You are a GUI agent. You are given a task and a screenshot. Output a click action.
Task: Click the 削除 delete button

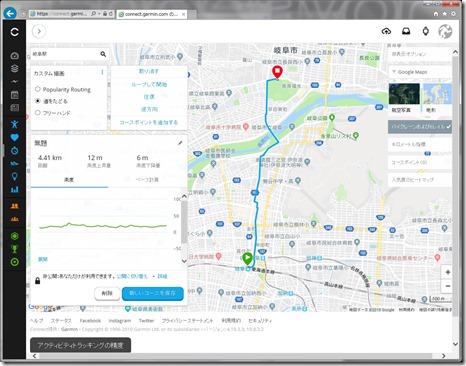[x=107, y=293]
